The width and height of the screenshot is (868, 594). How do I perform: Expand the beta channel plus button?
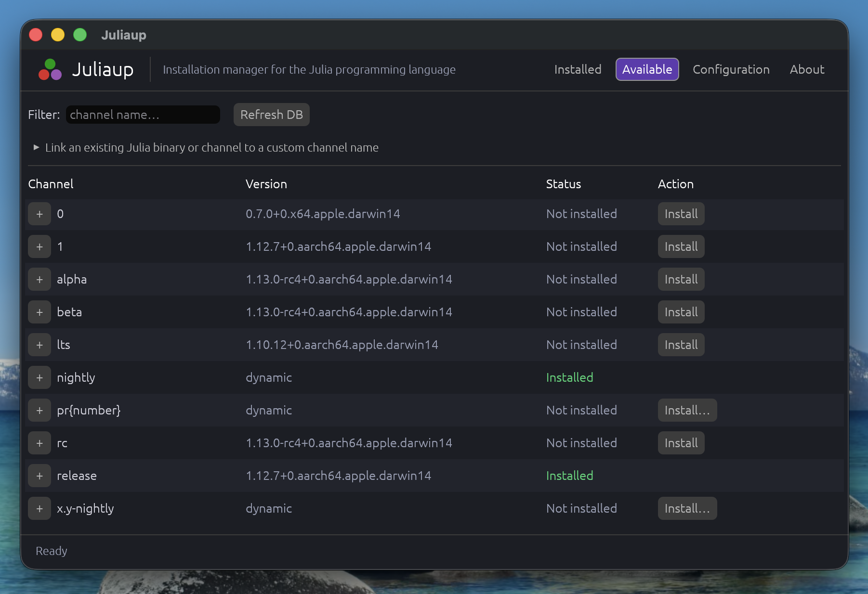[39, 312]
